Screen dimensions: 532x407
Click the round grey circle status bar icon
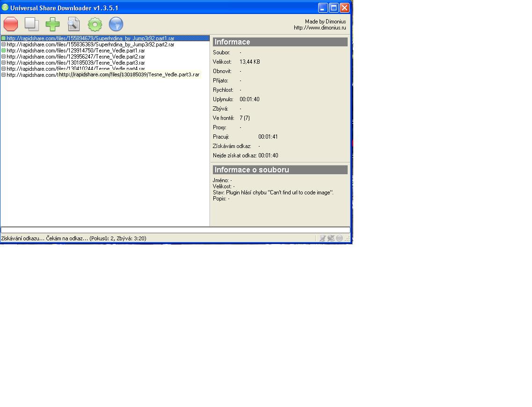pos(339,238)
